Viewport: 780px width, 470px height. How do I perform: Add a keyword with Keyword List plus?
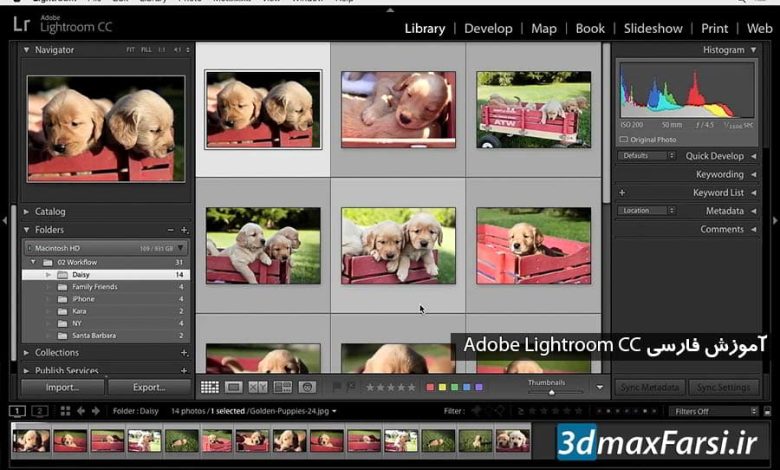pyautogui.click(x=622, y=192)
